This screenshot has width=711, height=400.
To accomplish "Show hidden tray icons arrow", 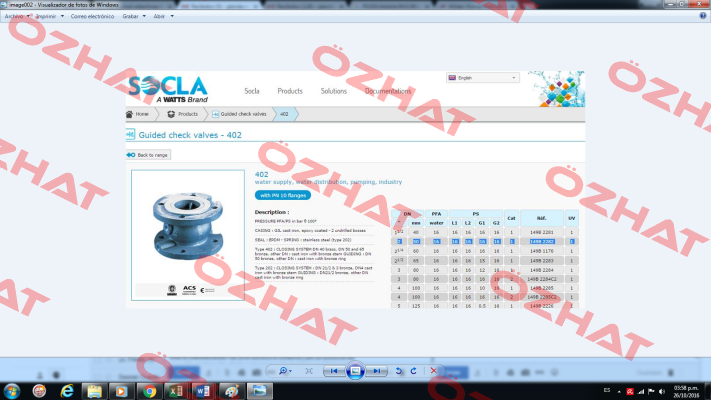I will click(x=619, y=391).
